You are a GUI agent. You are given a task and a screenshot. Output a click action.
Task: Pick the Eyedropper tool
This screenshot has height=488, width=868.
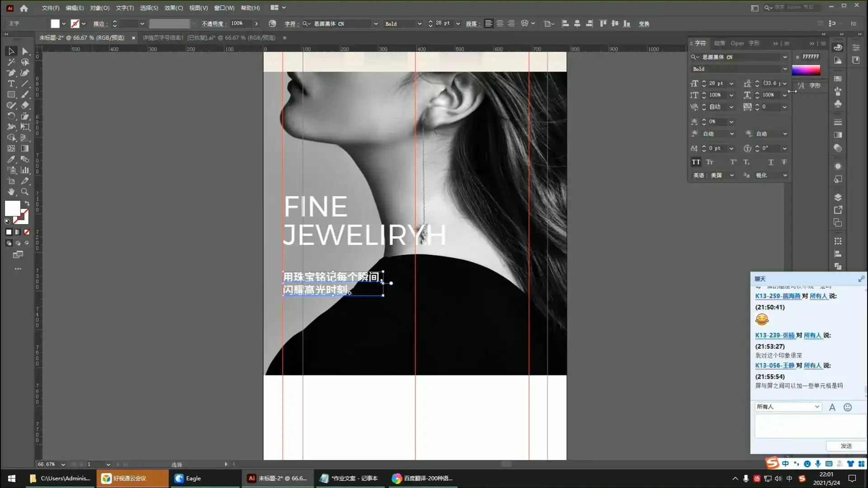[x=11, y=160]
